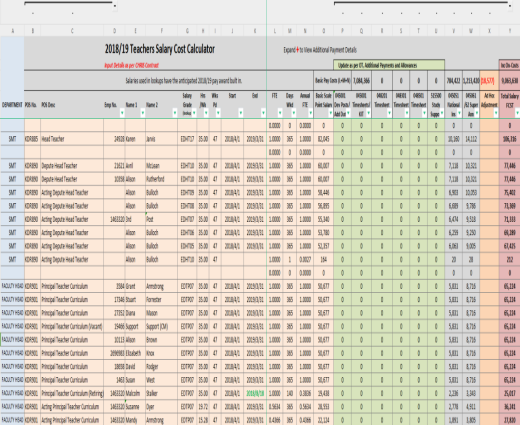Select the DEPARTMENT header cell
520x426 pixels.
(12, 105)
